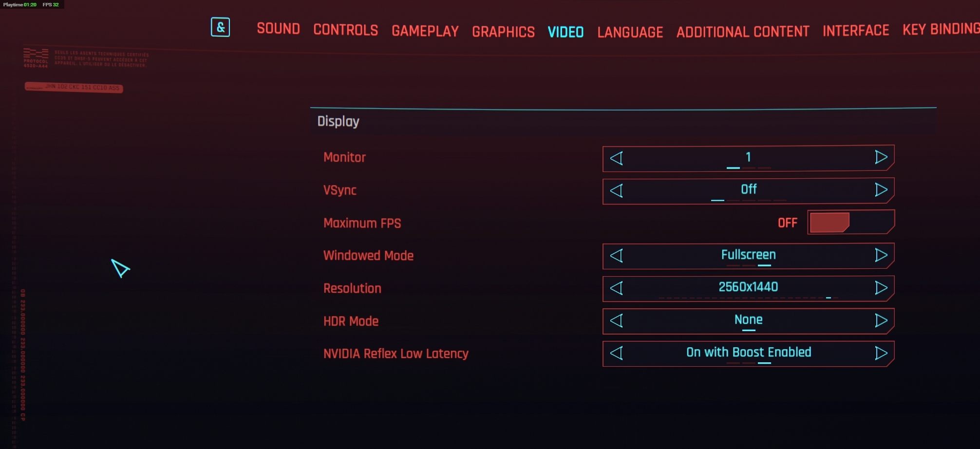Go to the SOUND settings
Screen dimensions: 980x449
click(x=278, y=29)
